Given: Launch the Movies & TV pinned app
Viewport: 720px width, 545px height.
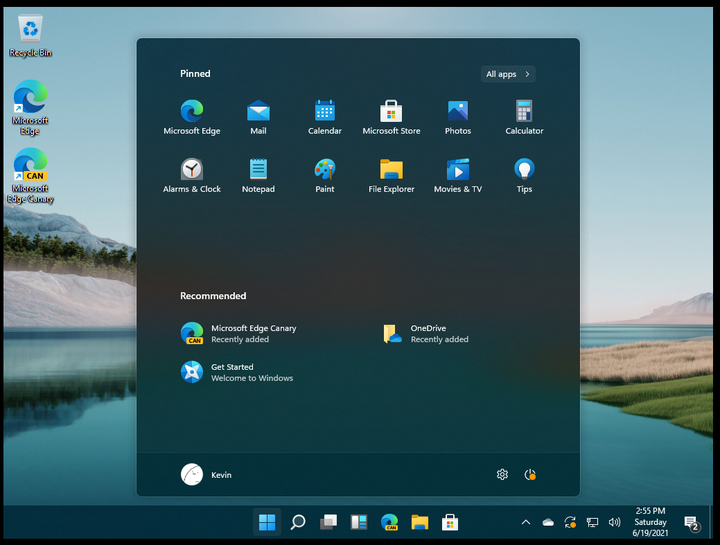Looking at the screenshot, I should click(x=458, y=175).
